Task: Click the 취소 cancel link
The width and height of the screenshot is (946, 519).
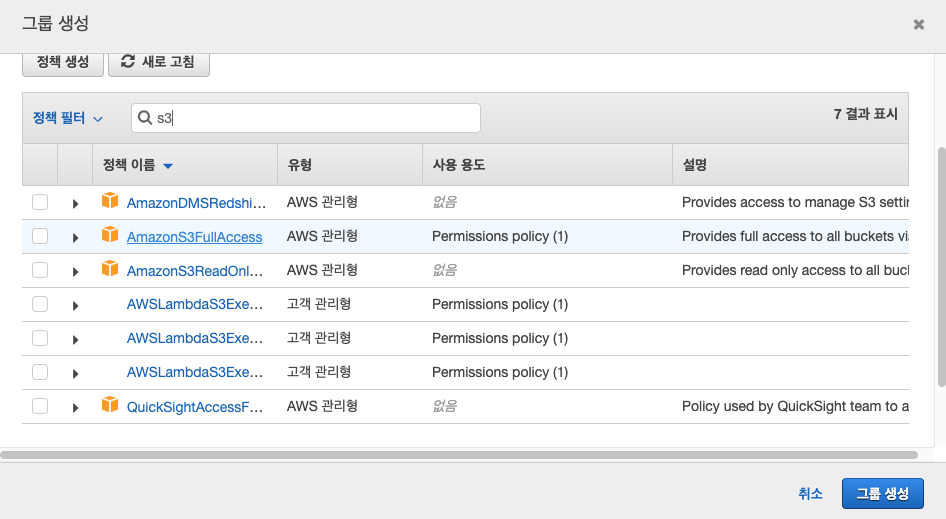Action: point(810,494)
